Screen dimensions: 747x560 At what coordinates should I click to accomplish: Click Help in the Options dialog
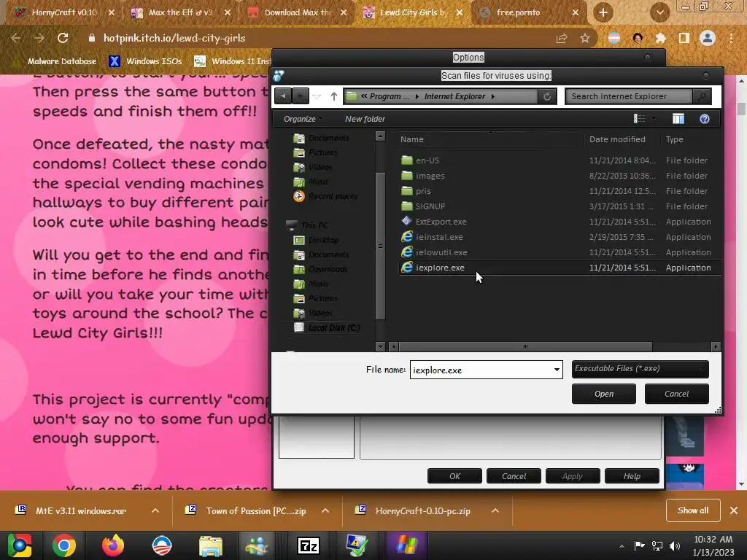point(632,476)
